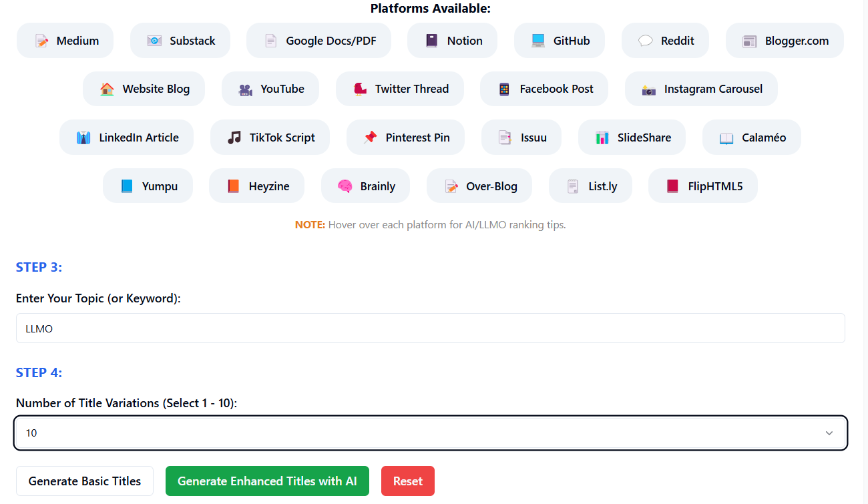Viewport: 868px width, 504px height.
Task: Click the Notion notebook icon
Action: (431, 41)
